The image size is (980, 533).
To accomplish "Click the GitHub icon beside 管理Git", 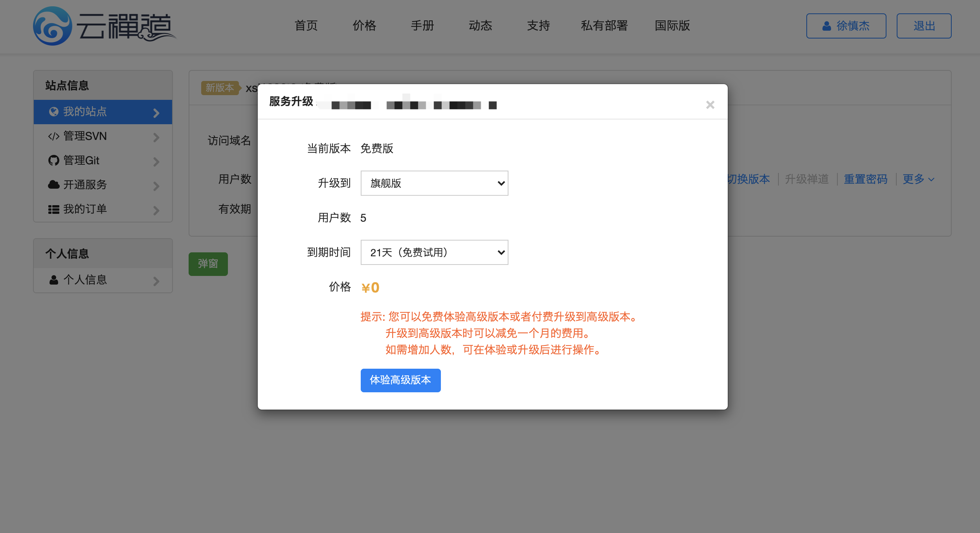I will [x=54, y=161].
